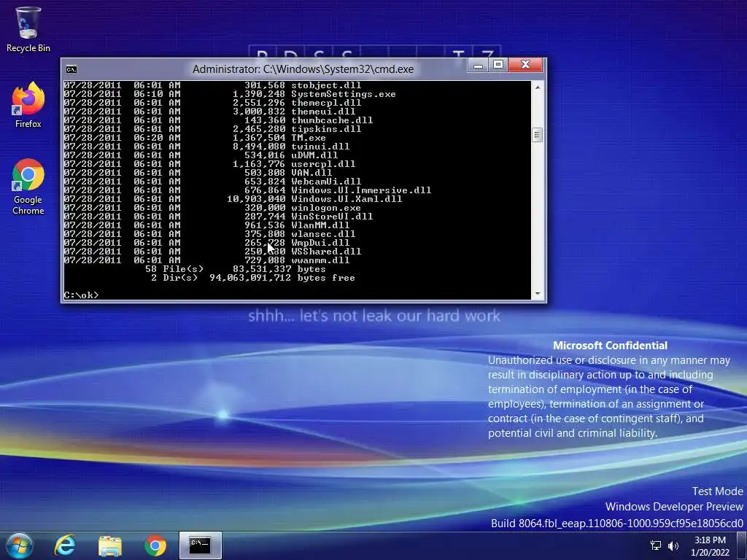747x560 pixels.
Task: Click the Windows.UI.Immersive.dll entry
Action: pos(361,190)
